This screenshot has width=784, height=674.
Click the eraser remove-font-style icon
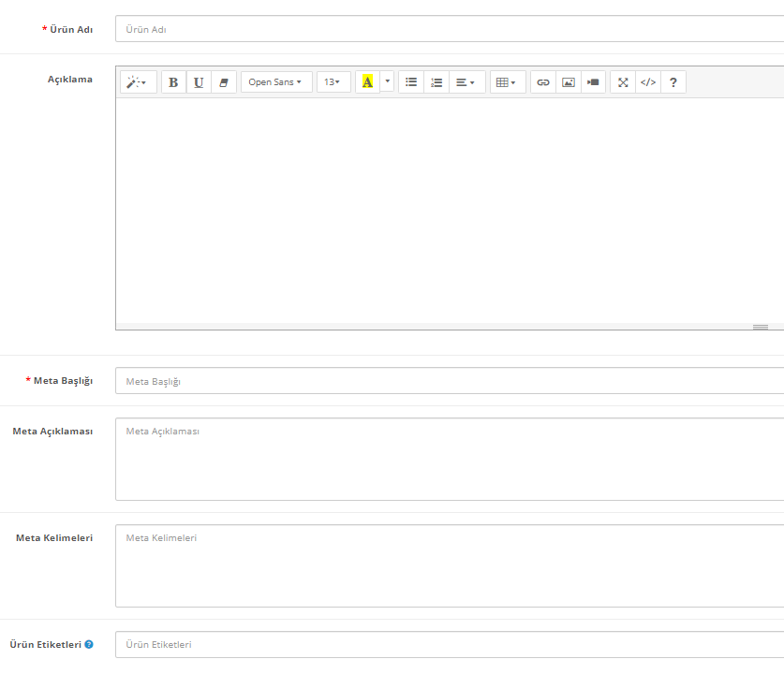coord(224,82)
